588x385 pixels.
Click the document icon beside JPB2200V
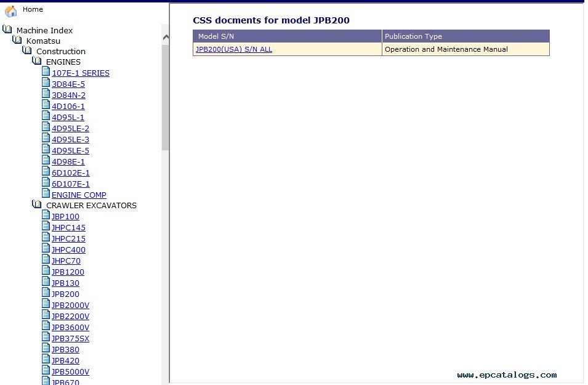tap(46, 314)
